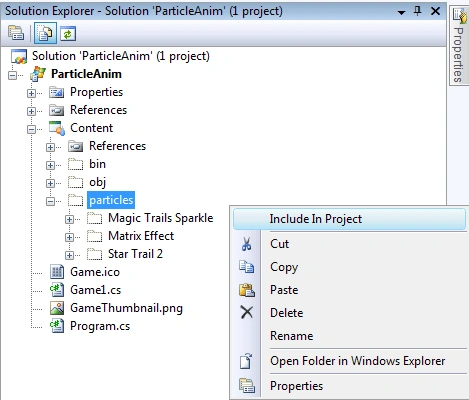Viewport: 469px width, 400px height.
Task: Click the Matrix Effect folder icon
Action: (x=95, y=236)
